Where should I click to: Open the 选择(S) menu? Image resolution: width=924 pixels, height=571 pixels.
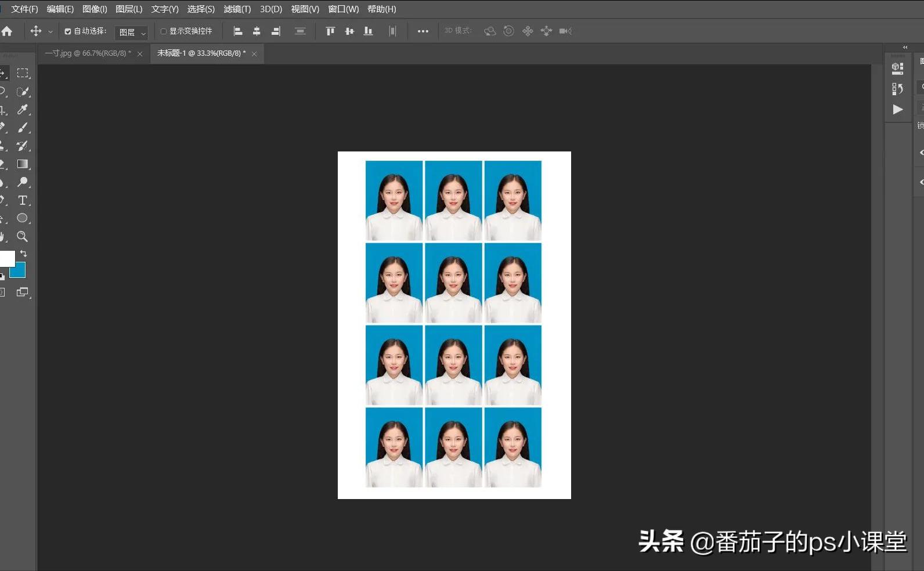[x=201, y=9]
